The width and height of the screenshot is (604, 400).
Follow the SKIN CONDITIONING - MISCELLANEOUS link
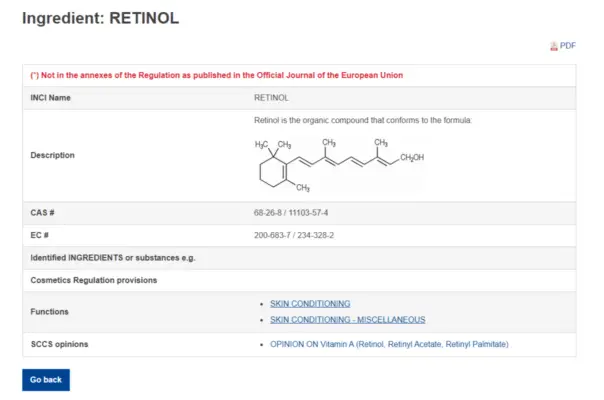347,320
